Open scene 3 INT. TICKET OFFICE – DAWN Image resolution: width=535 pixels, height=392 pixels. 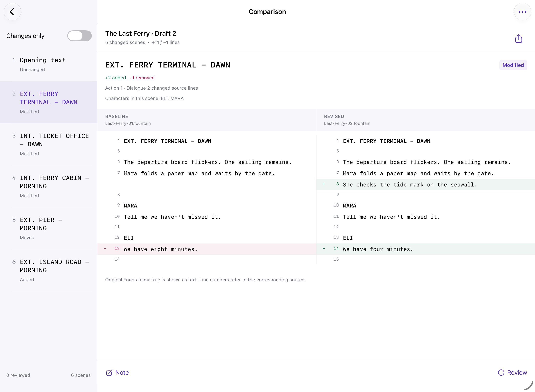[49, 144]
